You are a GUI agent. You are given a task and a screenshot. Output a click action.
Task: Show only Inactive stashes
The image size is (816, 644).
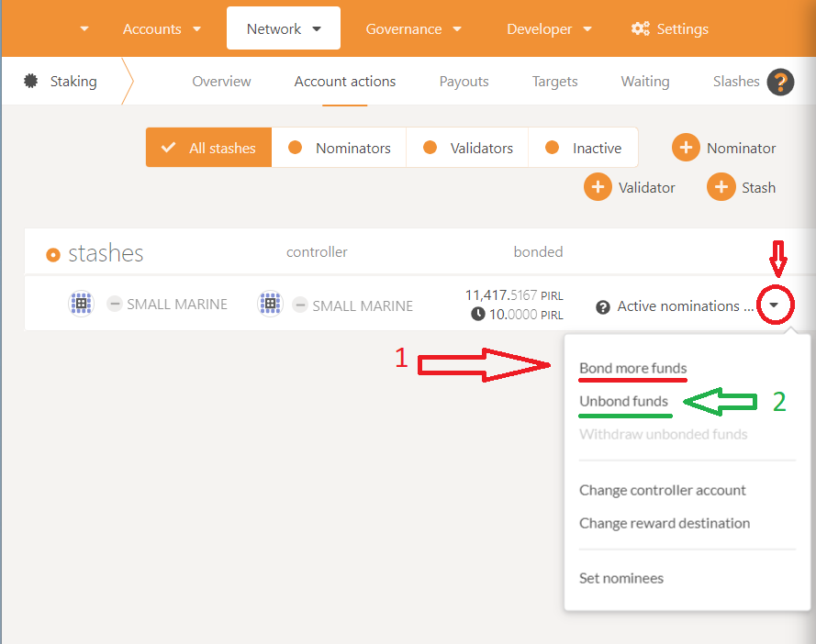click(583, 148)
